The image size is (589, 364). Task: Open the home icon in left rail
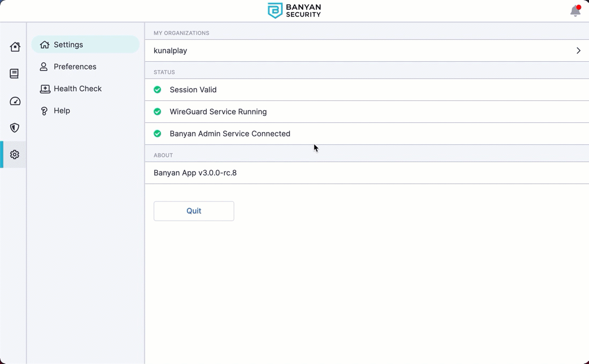(x=15, y=47)
